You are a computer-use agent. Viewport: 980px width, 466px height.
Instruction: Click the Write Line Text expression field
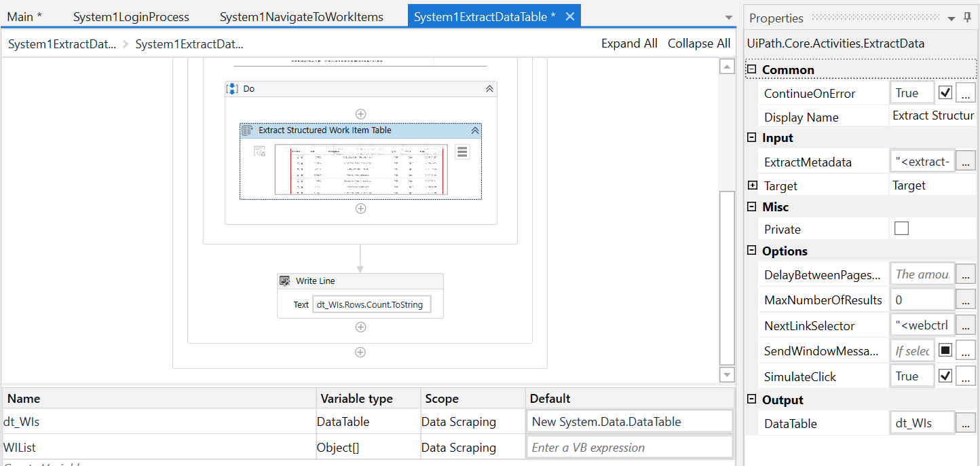coord(371,304)
